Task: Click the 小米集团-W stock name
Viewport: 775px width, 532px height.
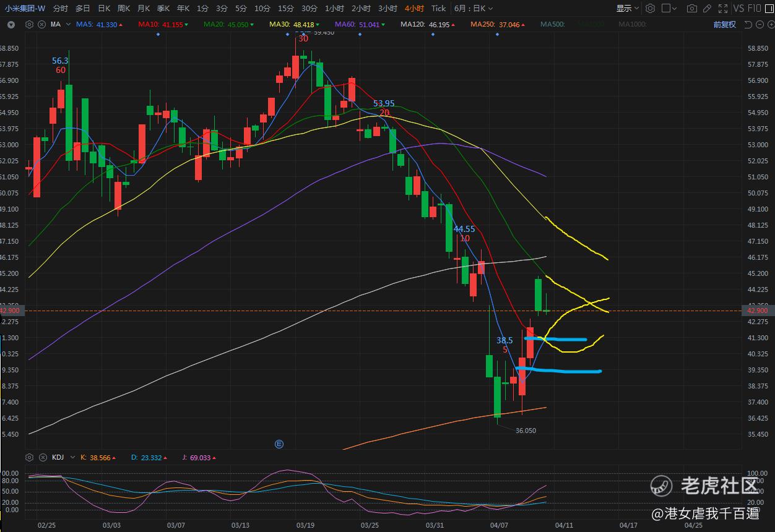Action: (25, 8)
